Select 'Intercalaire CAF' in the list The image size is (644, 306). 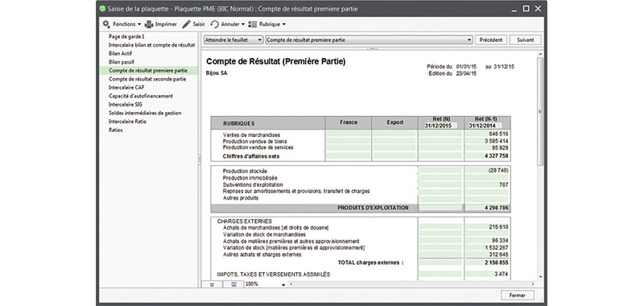click(127, 88)
